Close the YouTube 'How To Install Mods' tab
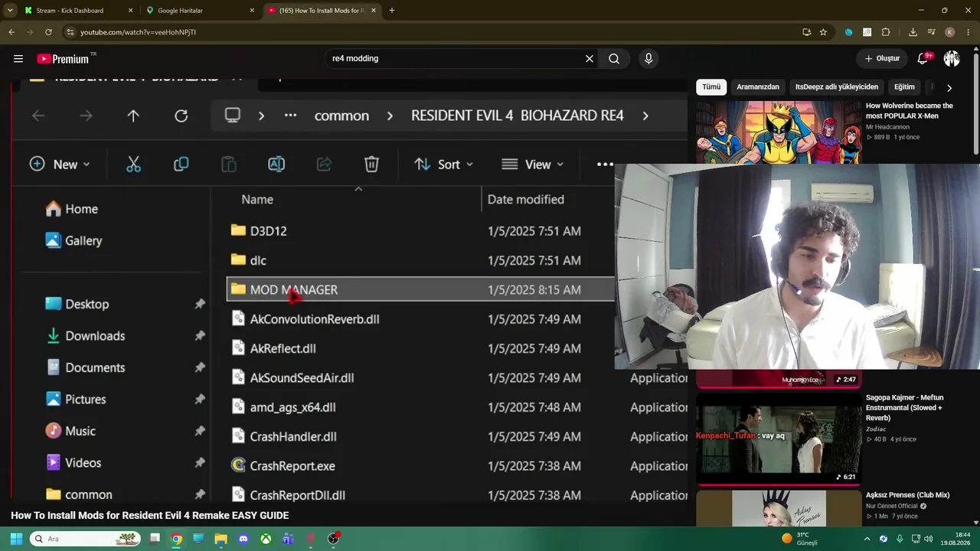Screen dimensions: 980x551 [374, 11]
